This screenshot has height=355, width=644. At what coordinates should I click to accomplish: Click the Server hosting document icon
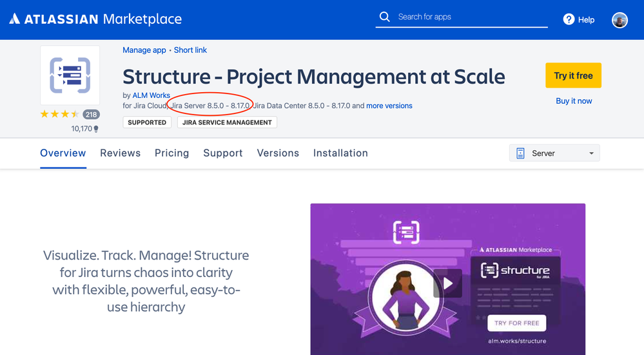click(x=520, y=153)
